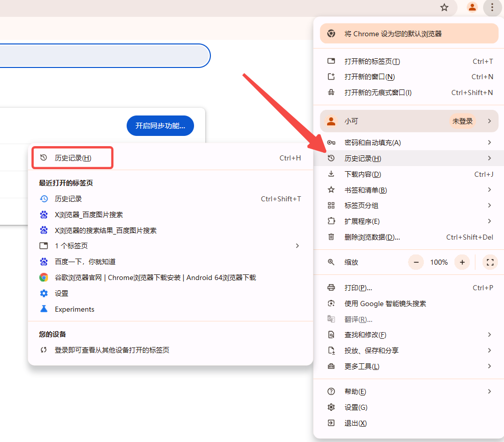Click the 开启同步功能... button
This screenshot has height=442, width=504.
160,126
